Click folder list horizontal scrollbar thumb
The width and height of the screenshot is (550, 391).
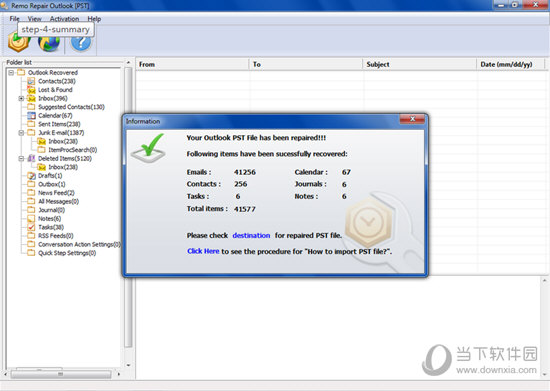pyautogui.click(x=61, y=375)
